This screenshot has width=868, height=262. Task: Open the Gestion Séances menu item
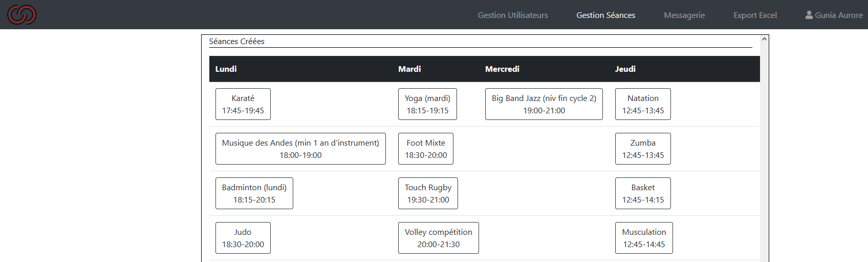click(605, 15)
